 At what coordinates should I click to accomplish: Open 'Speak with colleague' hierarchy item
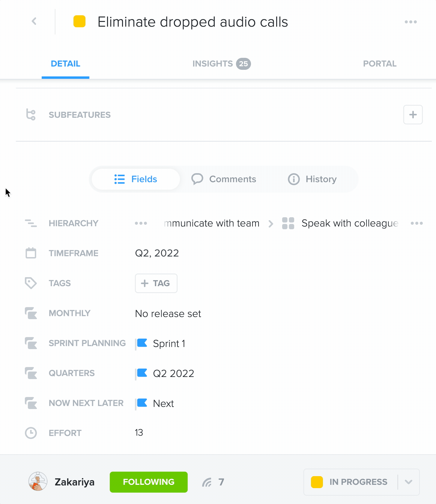(x=350, y=223)
